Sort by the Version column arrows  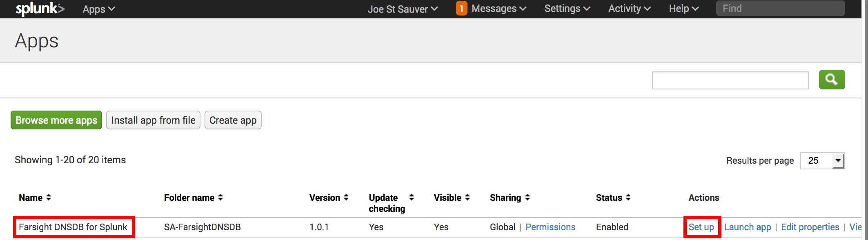coord(346,198)
